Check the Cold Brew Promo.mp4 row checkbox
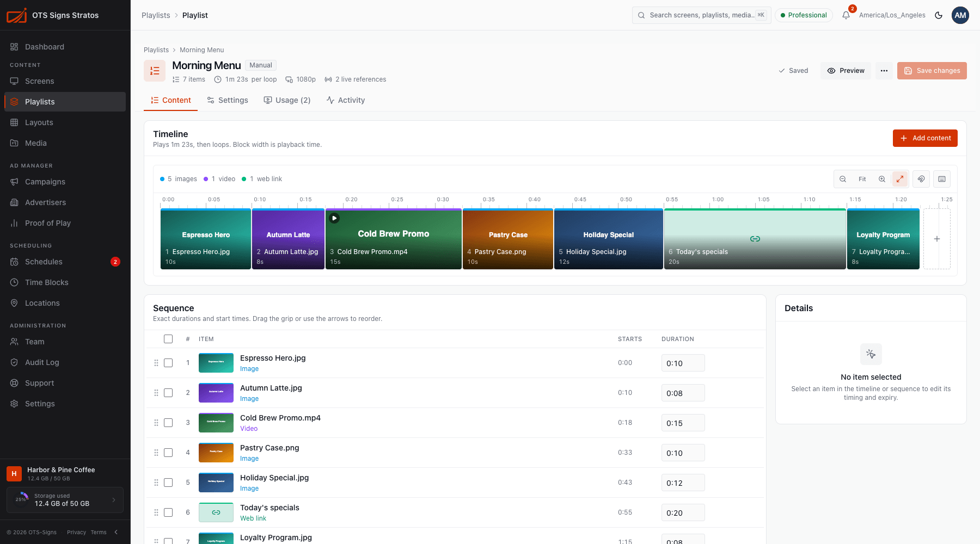The image size is (980, 544). tap(168, 423)
